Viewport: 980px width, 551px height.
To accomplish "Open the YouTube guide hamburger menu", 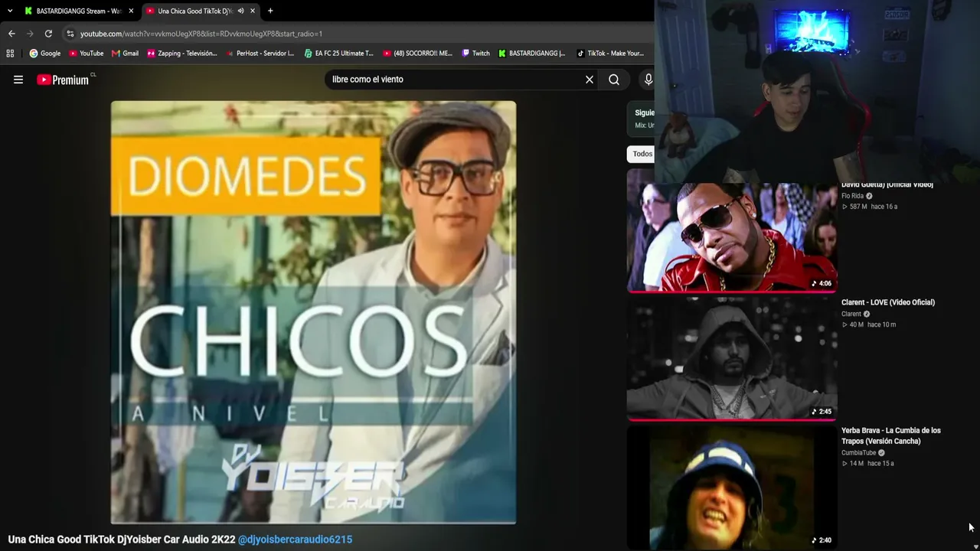I will tap(18, 80).
